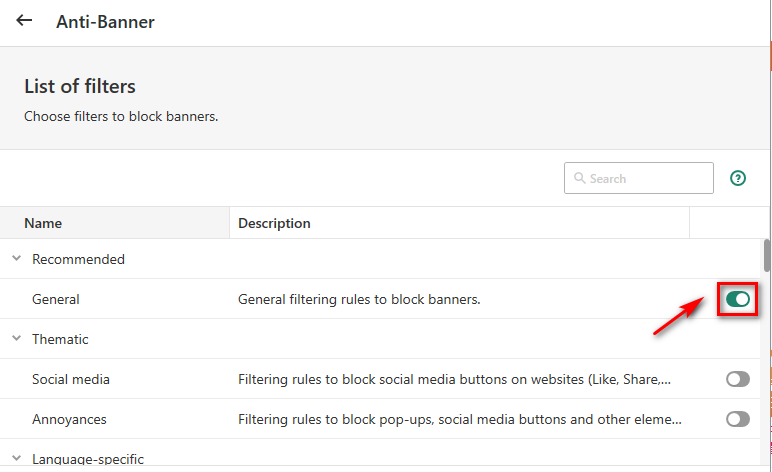Select the General filter row name
Image resolution: width=772 pixels, height=472 pixels.
click(55, 299)
